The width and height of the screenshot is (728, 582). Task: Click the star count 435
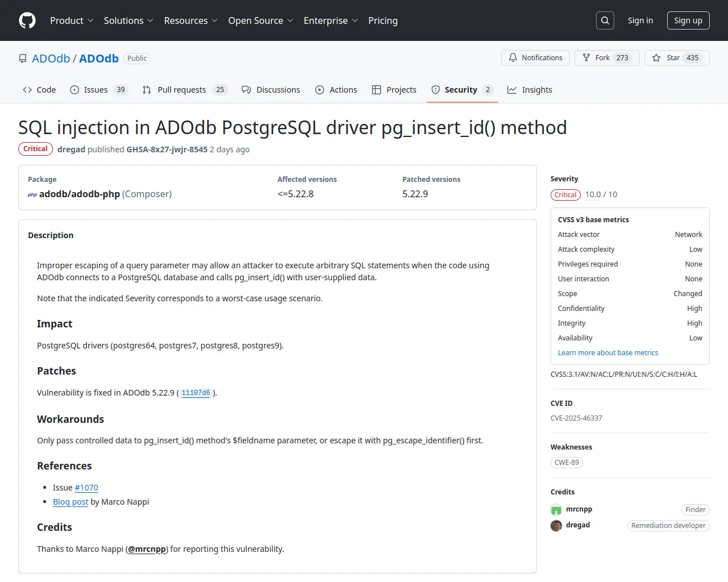pyautogui.click(x=692, y=58)
